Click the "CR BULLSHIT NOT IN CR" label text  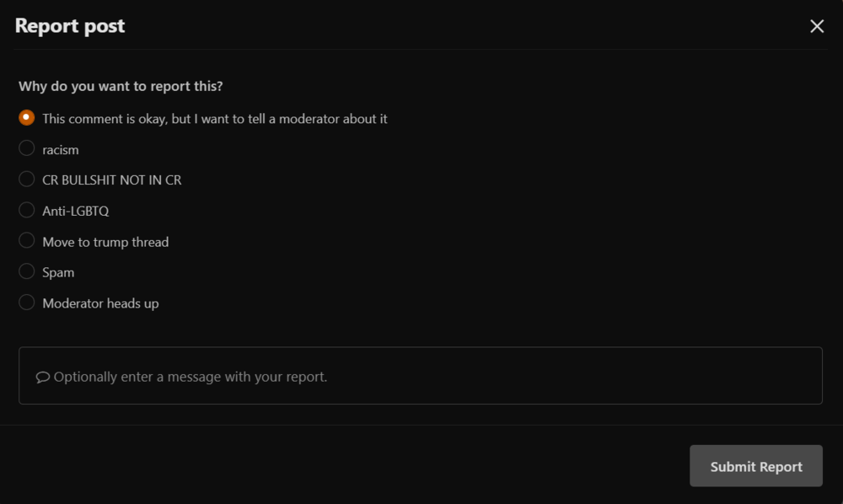click(112, 180)
